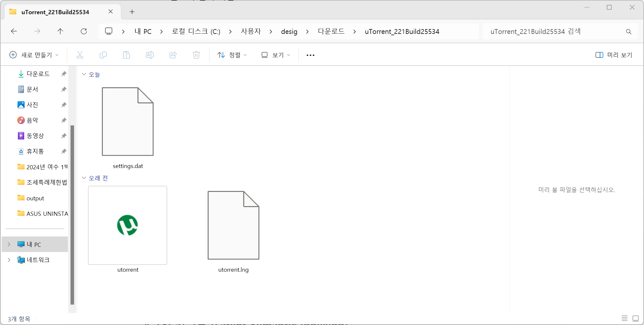Open a new tab with the plus button
Screen dimensions: 644x325
(x=132, y=12)
